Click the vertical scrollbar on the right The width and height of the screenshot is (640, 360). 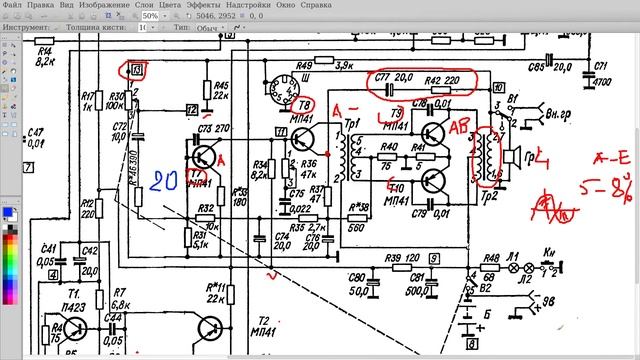[x=637, y=204]
